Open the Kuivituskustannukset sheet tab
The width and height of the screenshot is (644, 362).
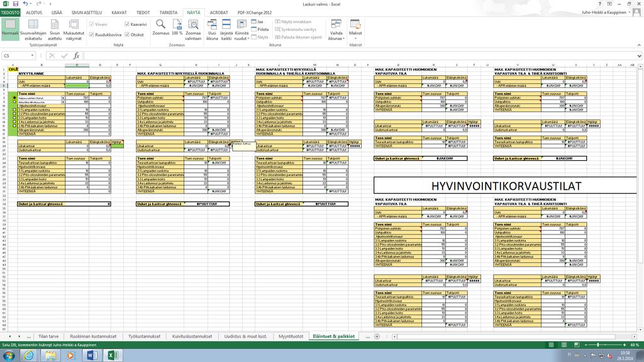(192, 337)
